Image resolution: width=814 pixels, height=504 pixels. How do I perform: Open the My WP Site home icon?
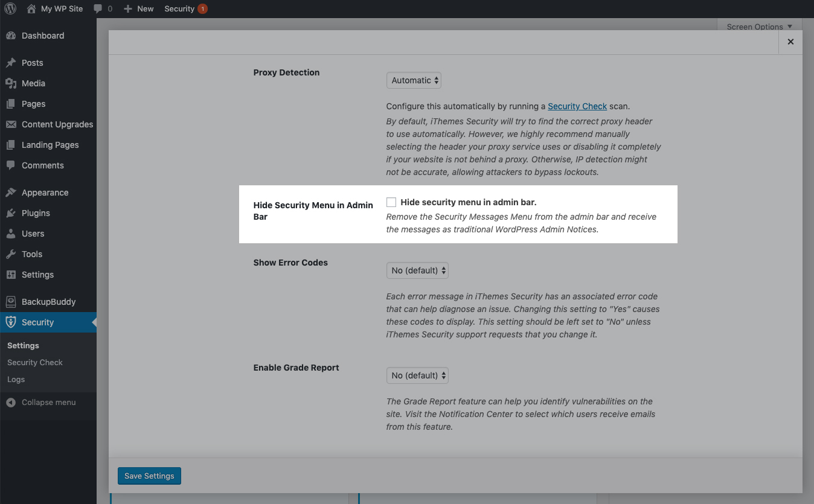(31, 8)
